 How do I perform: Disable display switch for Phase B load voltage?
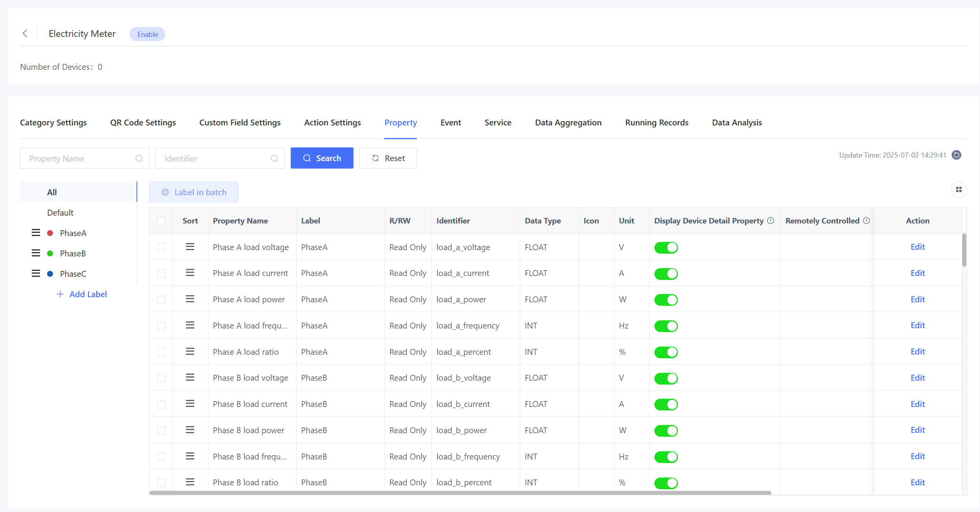(666, 378)
